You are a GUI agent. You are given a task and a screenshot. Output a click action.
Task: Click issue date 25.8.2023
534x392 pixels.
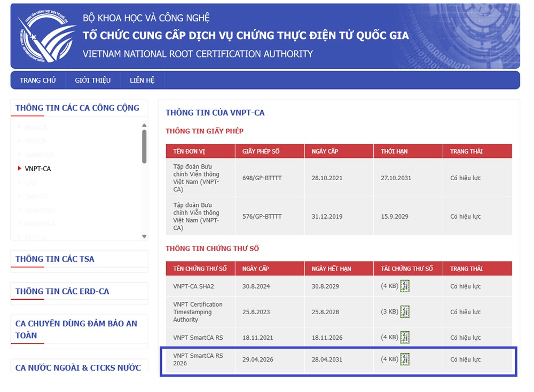pos(256,311)
